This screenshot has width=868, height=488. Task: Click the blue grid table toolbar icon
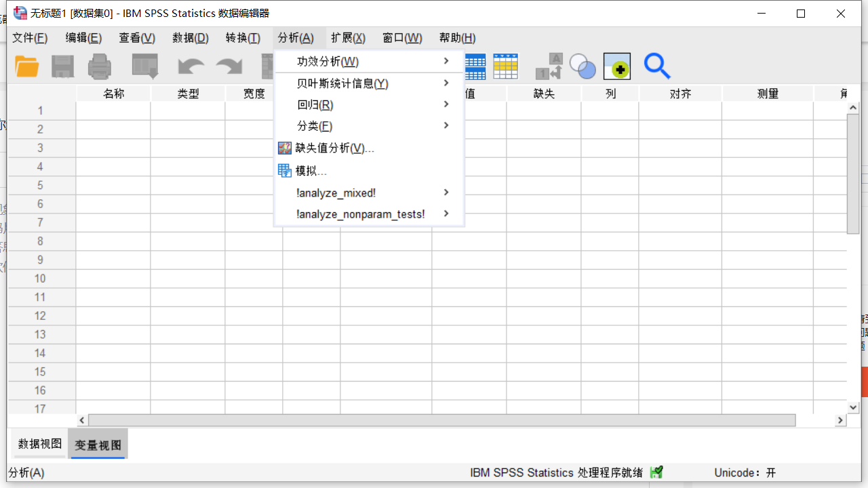pyautogui.click(x=475, y=66)
